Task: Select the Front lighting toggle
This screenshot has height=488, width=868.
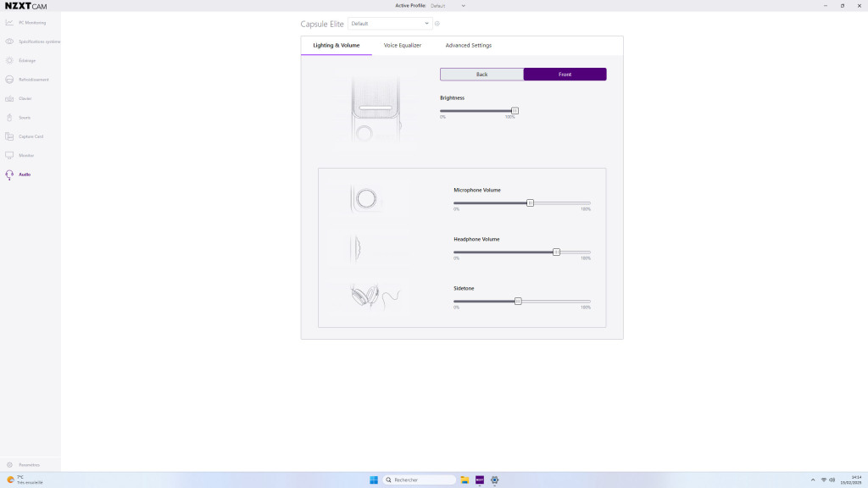Action: (565, 75)
